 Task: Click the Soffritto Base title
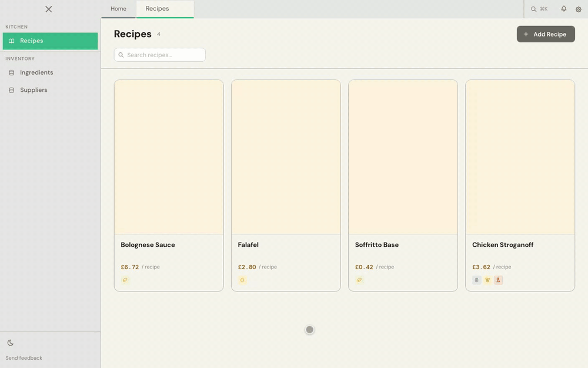point(377,245)
